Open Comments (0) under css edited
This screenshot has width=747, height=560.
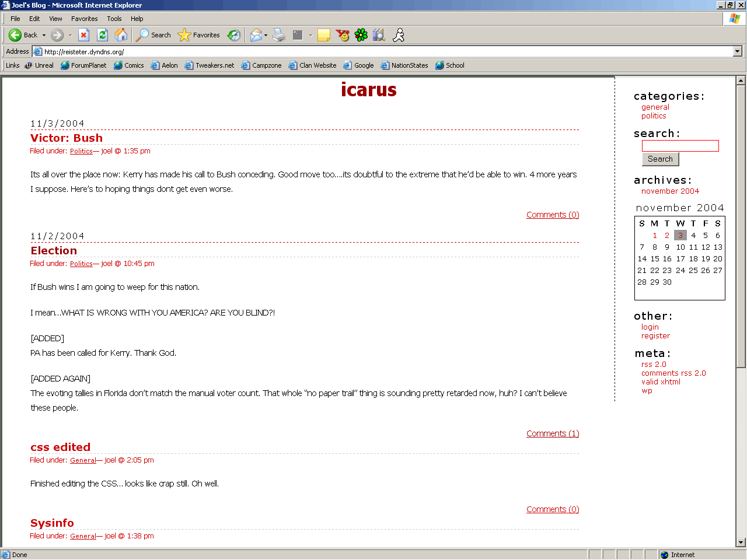pos(553,509)
